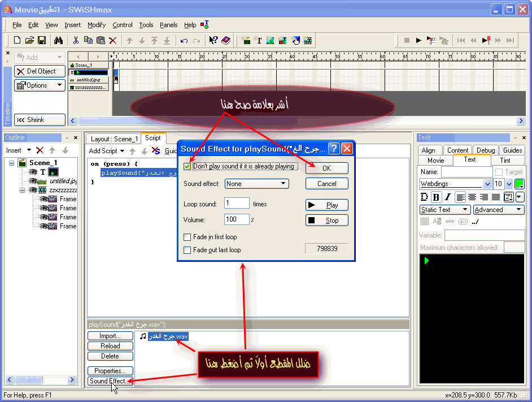Save the movie using the floppy disk icon
This screenshot has width=532, height=402.
pos(42,41)
